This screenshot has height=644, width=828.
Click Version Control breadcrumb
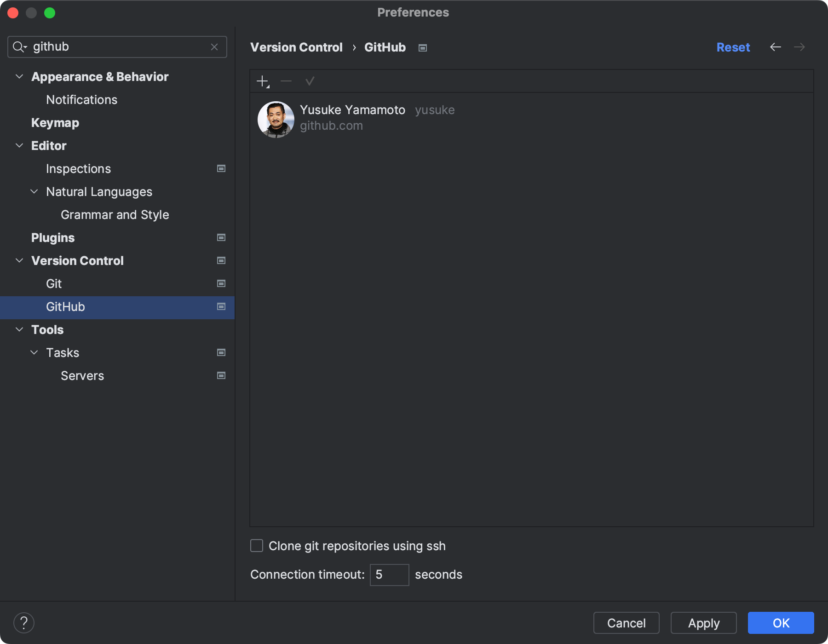[296, 47]
